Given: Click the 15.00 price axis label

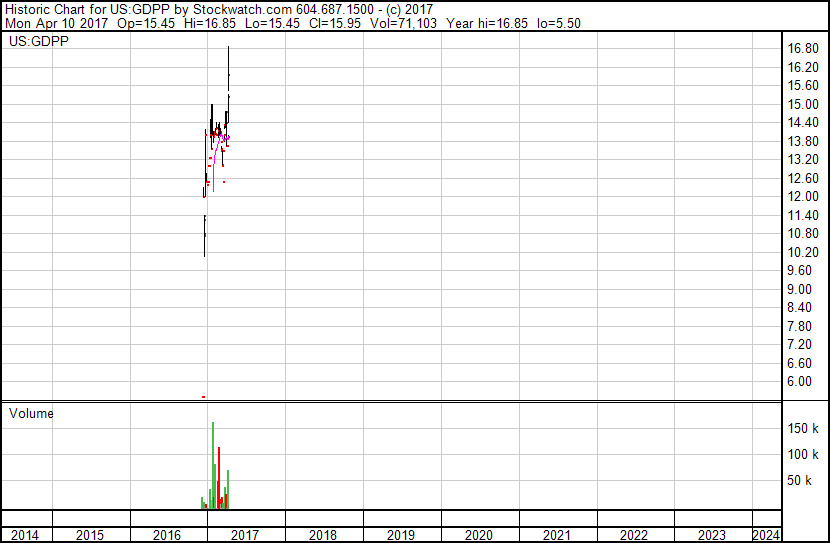Looking at the screenshot, I should click(803, 104).
